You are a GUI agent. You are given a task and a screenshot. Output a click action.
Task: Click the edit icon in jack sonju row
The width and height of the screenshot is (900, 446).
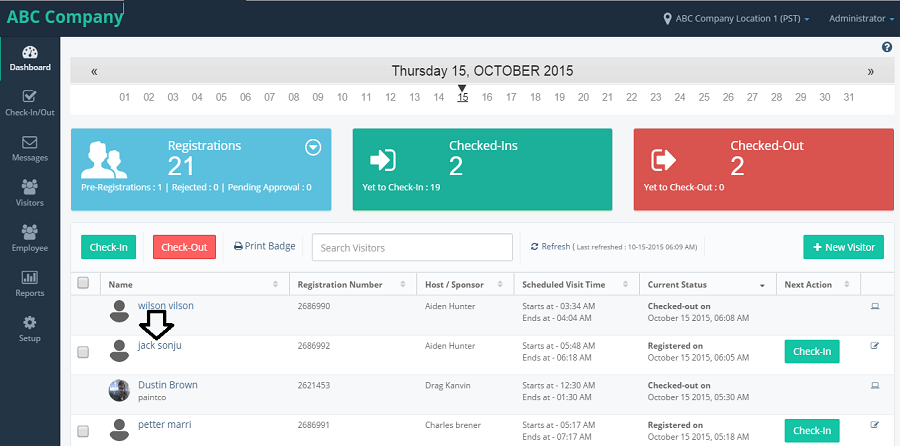point(875,346)
